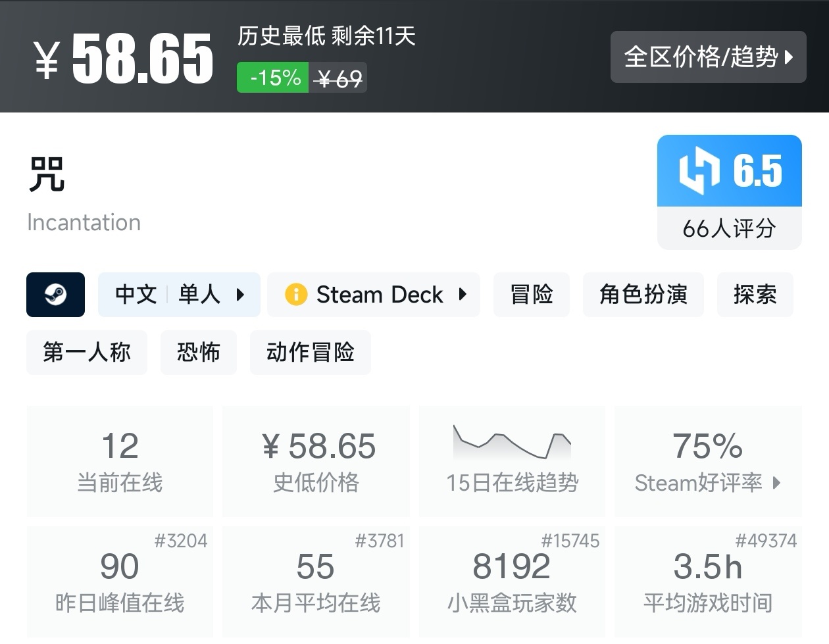The height and width of the screenshot is (644, 829).
Task: Click the 当前在线 stat card
Action: (120, 461)
